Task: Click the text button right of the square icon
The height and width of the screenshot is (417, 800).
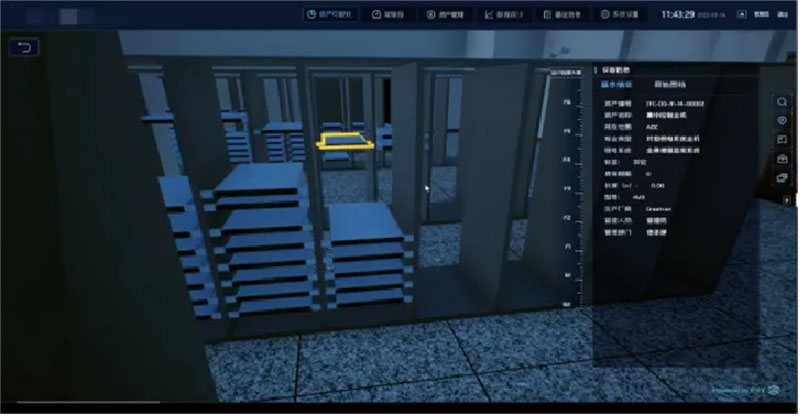Action: click(x=762, y=15)
